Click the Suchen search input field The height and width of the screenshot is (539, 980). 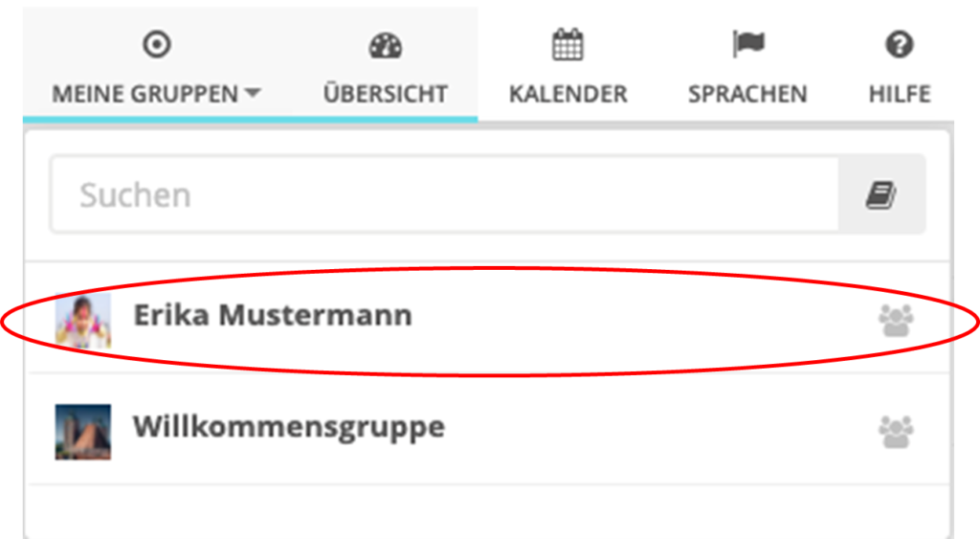(444, 194)
